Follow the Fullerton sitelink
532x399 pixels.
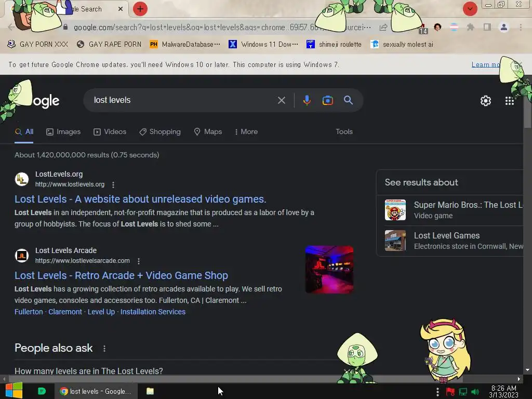[29, 312]
